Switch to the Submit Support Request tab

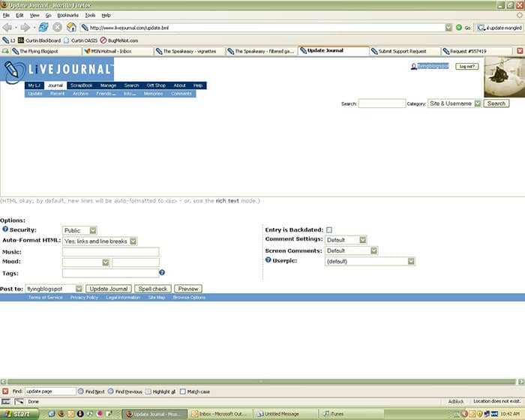coord(404,51)
